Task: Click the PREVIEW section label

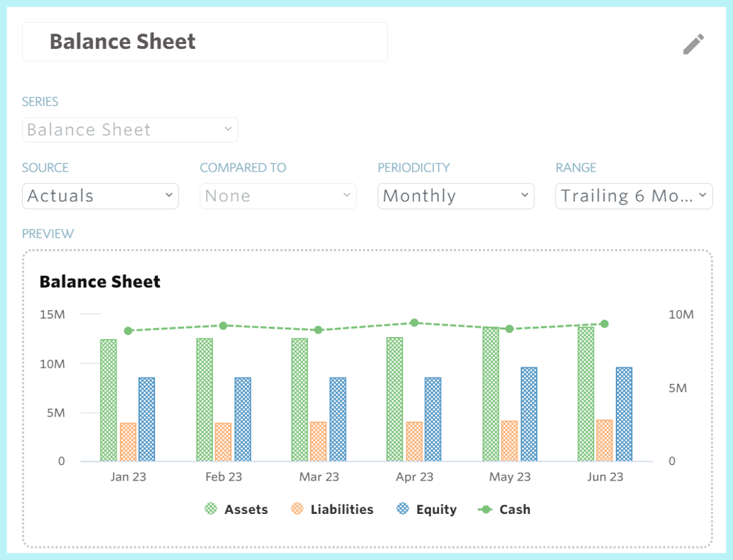Action: (48, 234)
